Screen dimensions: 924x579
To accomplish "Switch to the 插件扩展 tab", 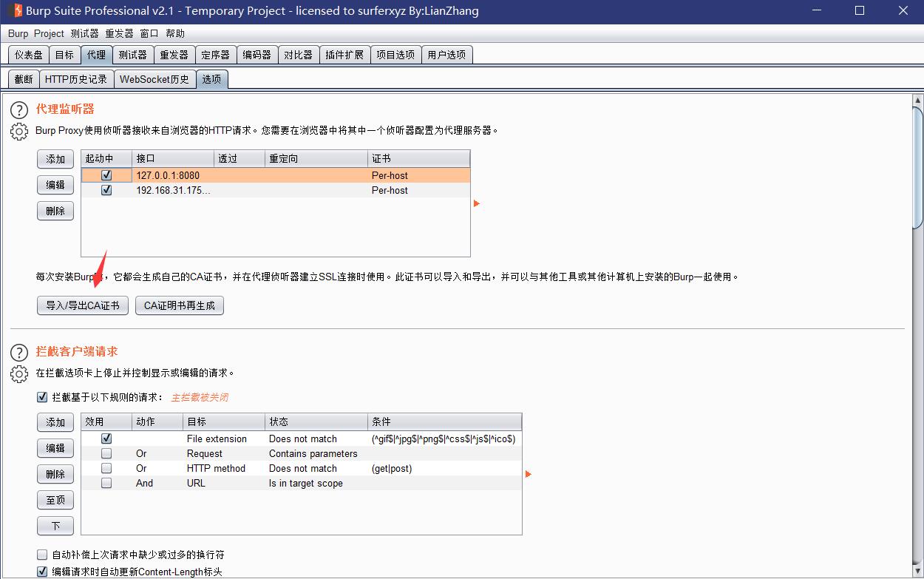I will coord(344,55).
